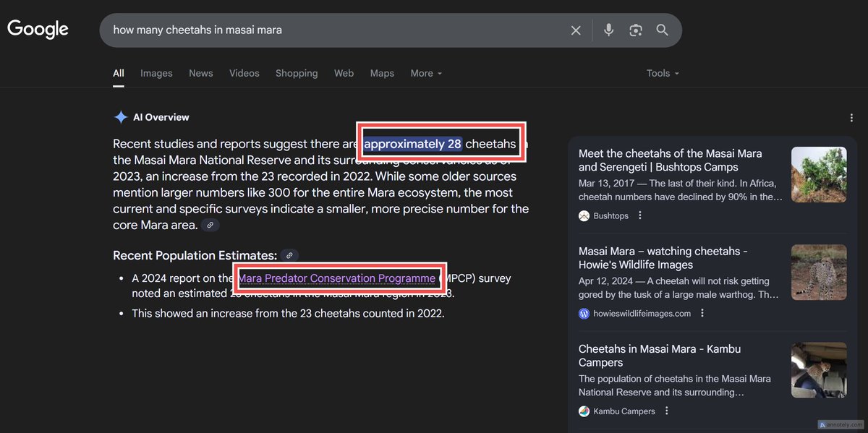
Task: Open Google Lens image search icon
Action: point(636,30)
